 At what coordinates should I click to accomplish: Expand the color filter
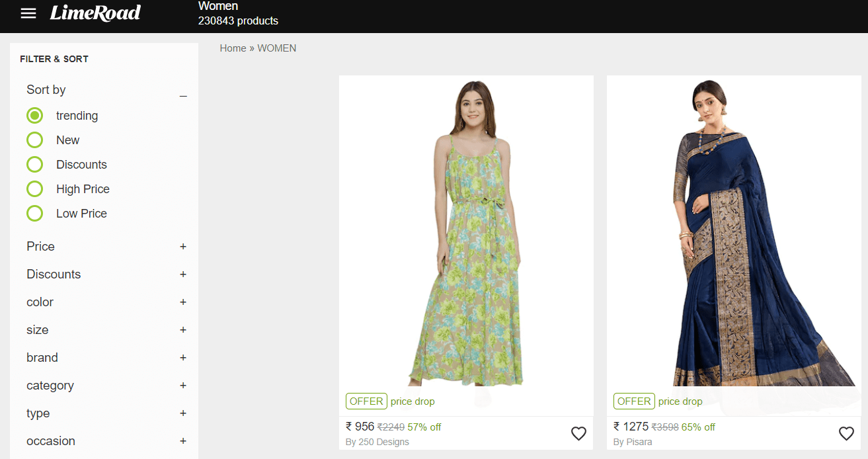coord(183,302)
